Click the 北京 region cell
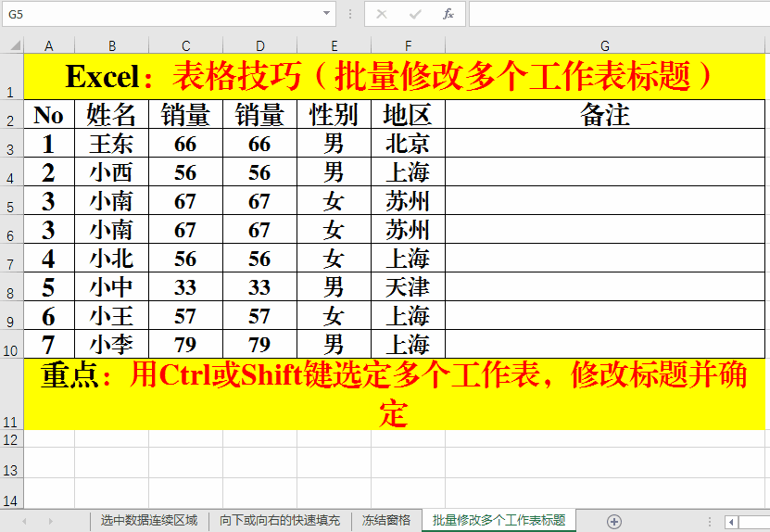770x532 pixels. pyautogui.click(x=408, y=144)
